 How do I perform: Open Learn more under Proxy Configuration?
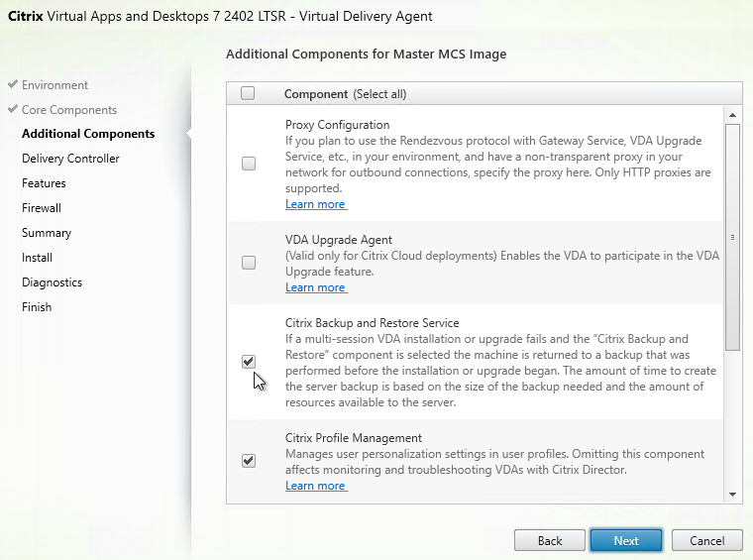tap(315, 204)
